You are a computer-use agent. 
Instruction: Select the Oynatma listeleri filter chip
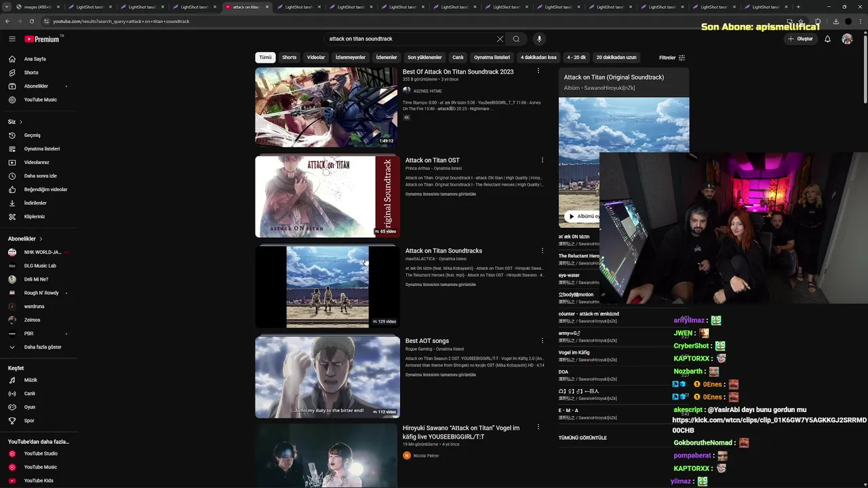coord(492,58)
